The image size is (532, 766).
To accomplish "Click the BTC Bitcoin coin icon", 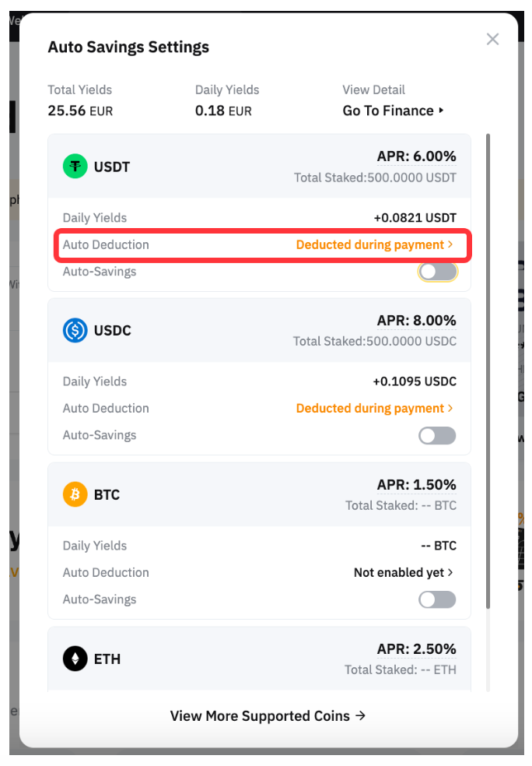I will [75, 494].
